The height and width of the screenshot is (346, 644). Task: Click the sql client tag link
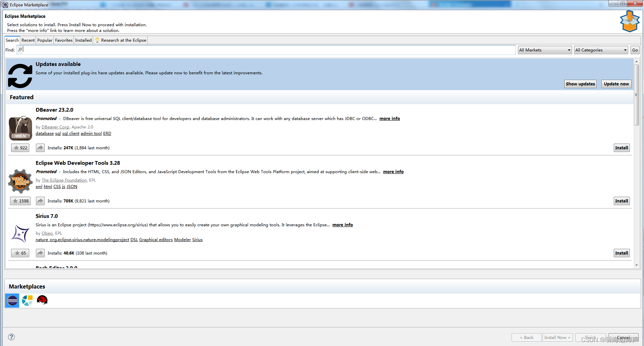click(71, 133)
